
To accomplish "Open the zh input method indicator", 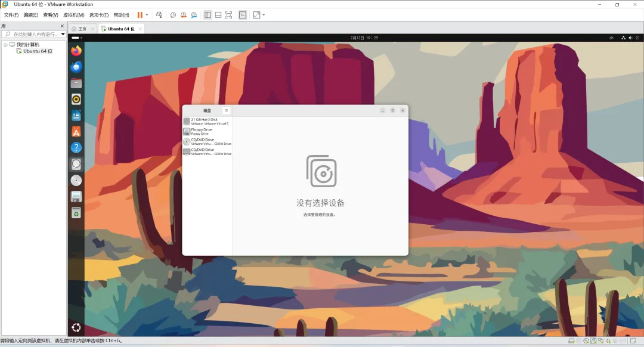I will [x=611, y=38].
